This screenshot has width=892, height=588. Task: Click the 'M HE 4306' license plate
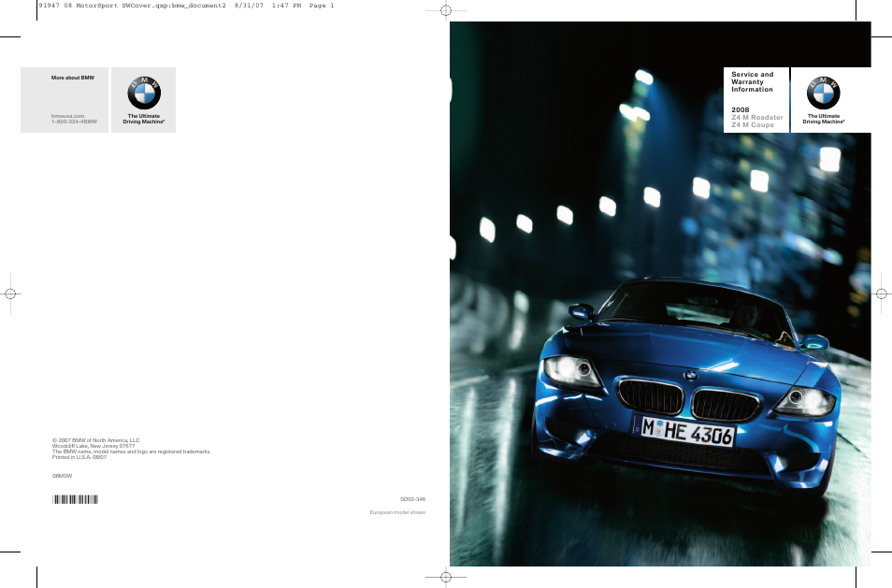tap(685, 431)
